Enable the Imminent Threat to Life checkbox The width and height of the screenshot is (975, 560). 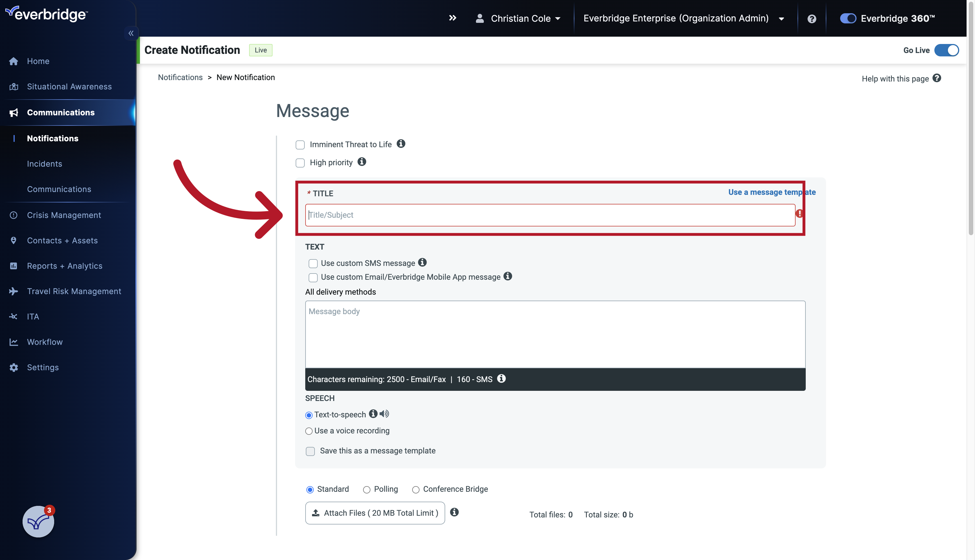[x=300, y=145]
